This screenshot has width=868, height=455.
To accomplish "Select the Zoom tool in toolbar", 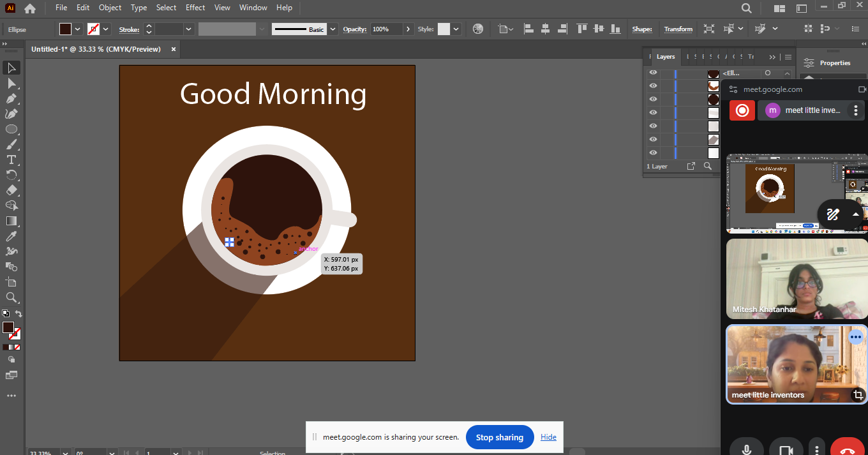I will pyautogui.click(x=11, y=297).
